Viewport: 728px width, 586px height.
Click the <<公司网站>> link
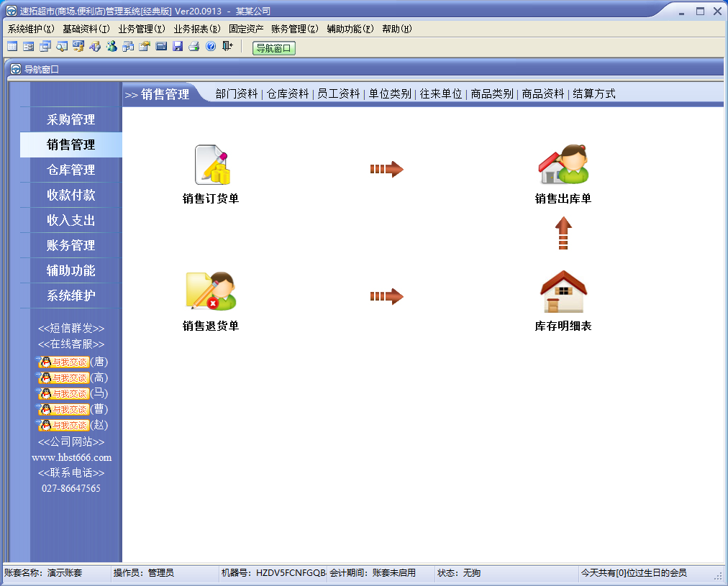(x=71, y=441)
